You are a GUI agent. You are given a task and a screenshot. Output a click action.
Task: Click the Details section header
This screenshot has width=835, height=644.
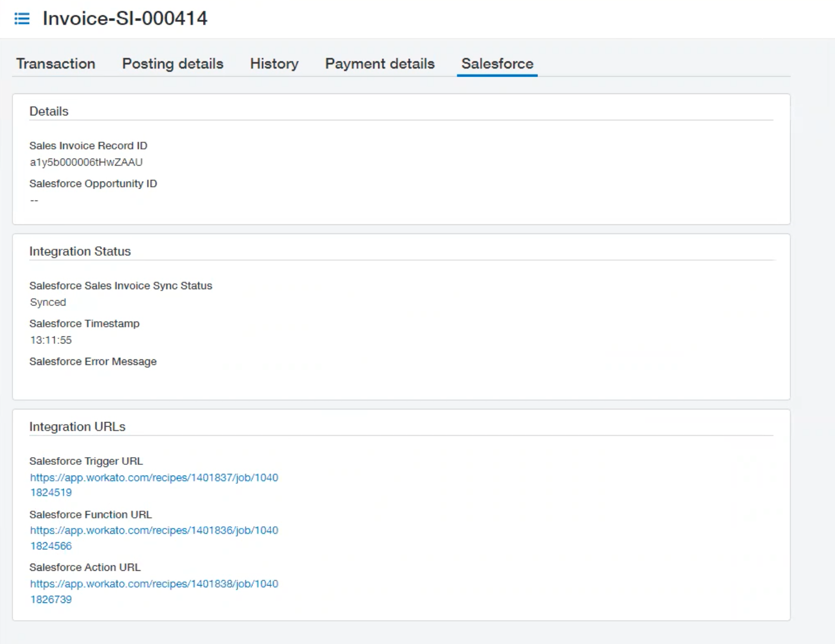(49, 111)
